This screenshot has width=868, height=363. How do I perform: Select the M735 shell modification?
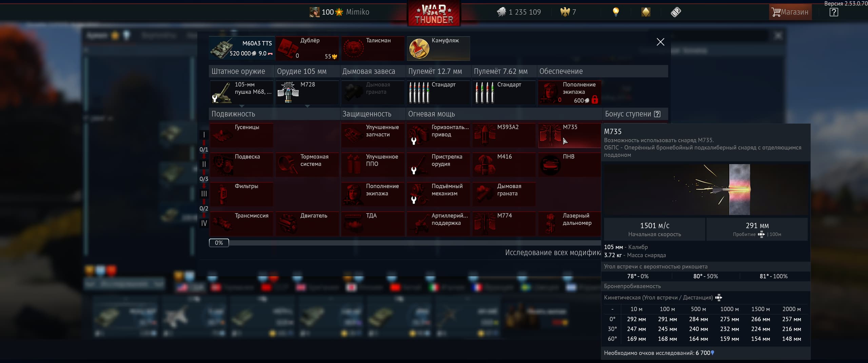click(569, 135)
